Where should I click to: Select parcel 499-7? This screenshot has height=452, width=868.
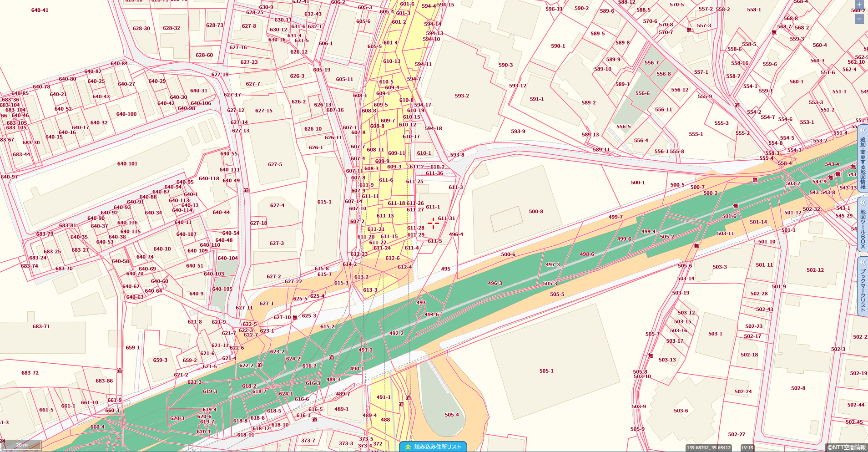tap(616, 217)
